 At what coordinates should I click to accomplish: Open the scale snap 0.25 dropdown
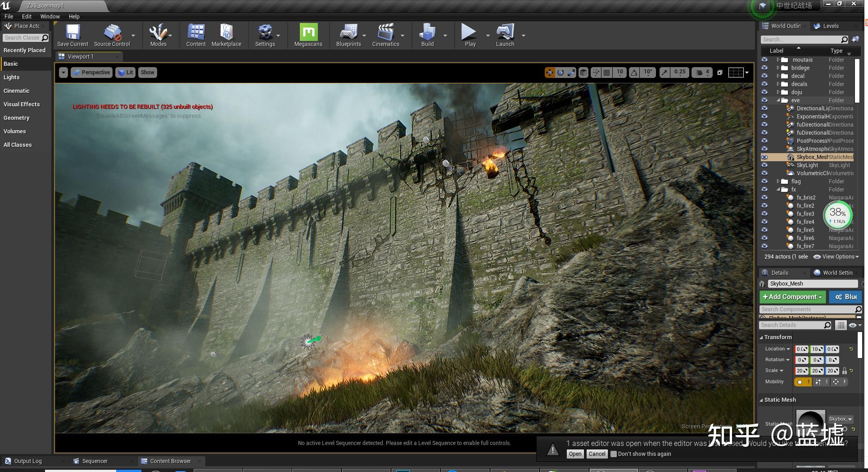(680, 73)
